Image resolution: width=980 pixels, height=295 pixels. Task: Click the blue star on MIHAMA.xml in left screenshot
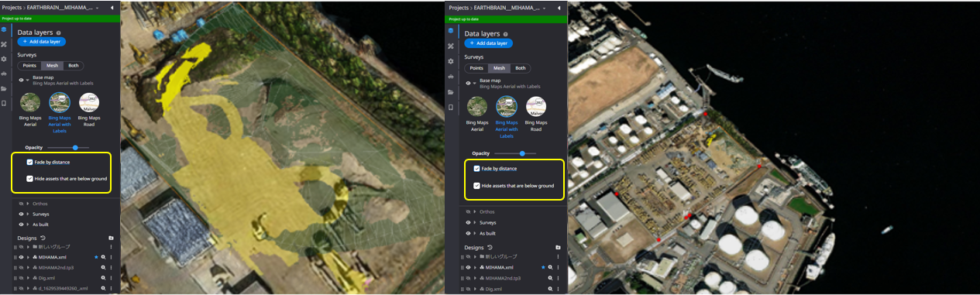(x=96, y=257)
